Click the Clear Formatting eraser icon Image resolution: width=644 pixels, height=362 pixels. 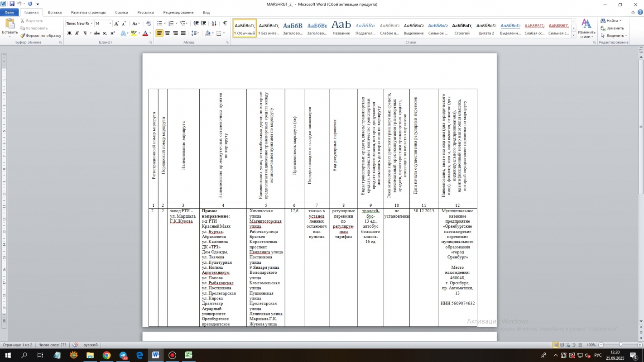pyautogui.click(x=149, y=24)
